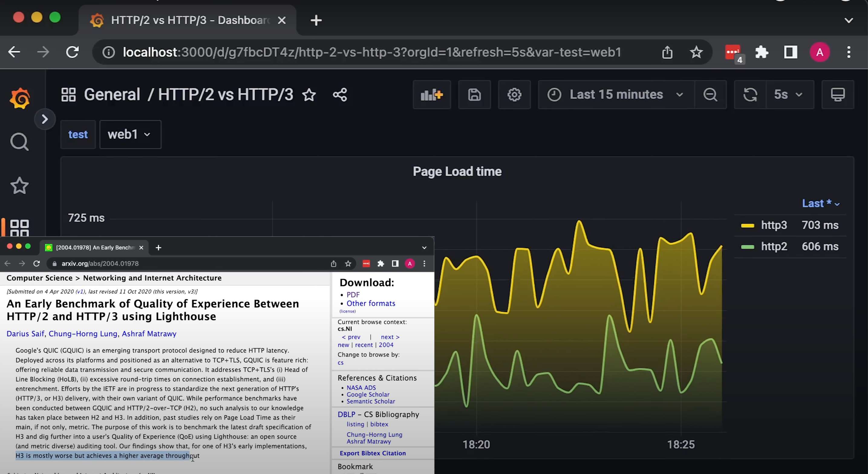Screen dimensions: 868x474
Task: Refresh dashboard with circular arrows icon
Action: [x=750, y=95]
